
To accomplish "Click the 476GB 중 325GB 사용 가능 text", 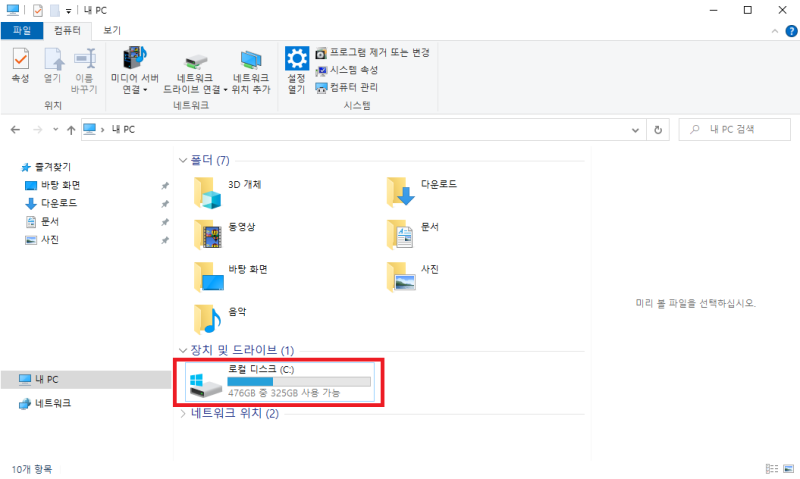I will tap(284, 393).
